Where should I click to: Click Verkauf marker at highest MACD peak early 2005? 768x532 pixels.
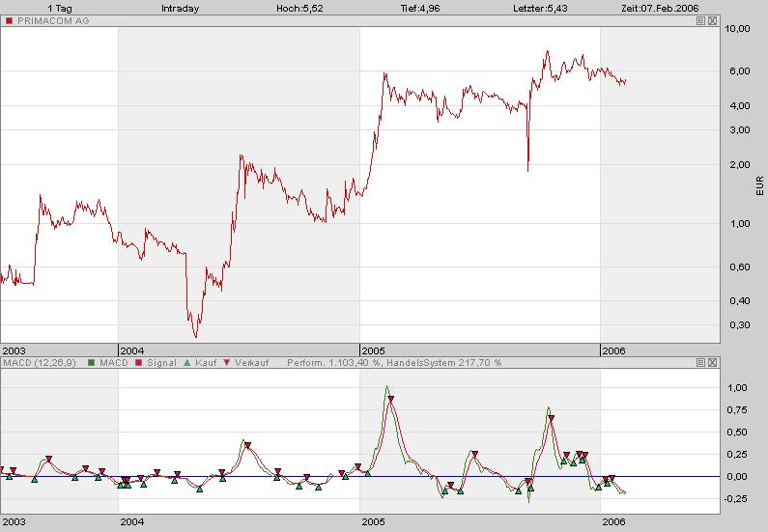pos(391,399)
